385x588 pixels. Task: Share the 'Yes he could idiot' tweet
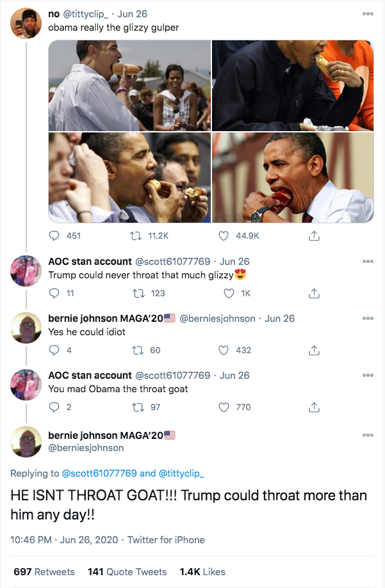pos(314,350)
